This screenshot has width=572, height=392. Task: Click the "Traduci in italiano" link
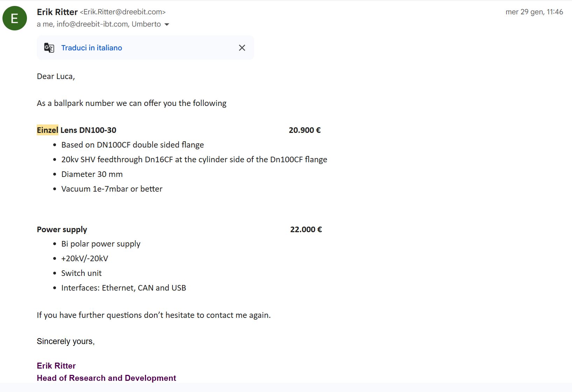point(92,48)
